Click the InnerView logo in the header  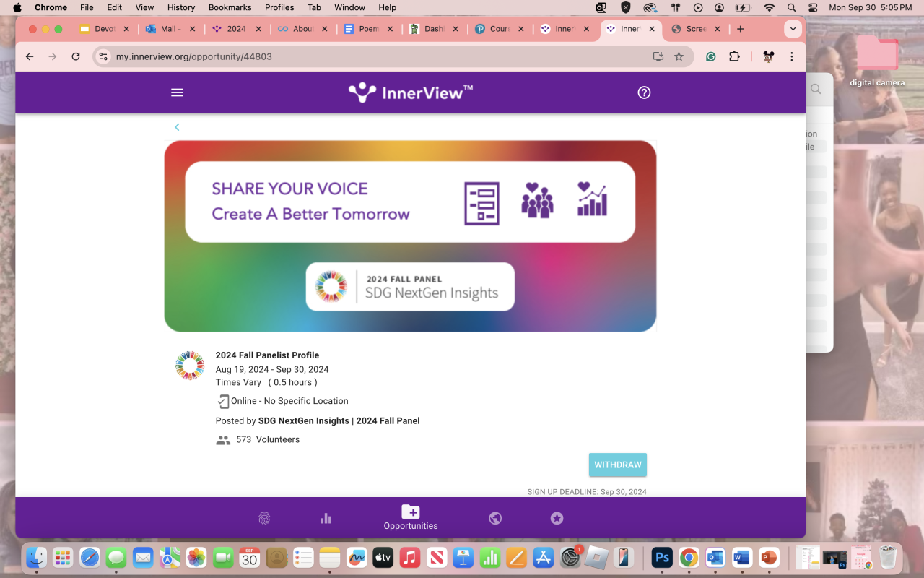[411, 92]
